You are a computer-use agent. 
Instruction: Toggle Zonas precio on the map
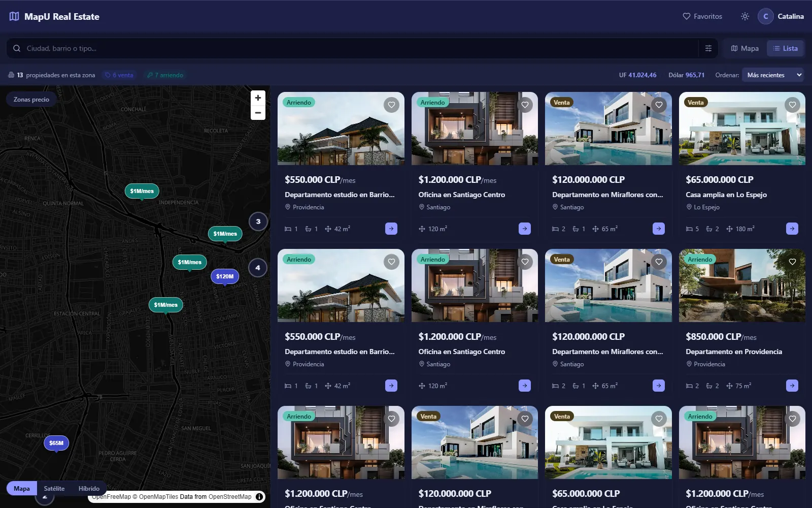[31, 100]
